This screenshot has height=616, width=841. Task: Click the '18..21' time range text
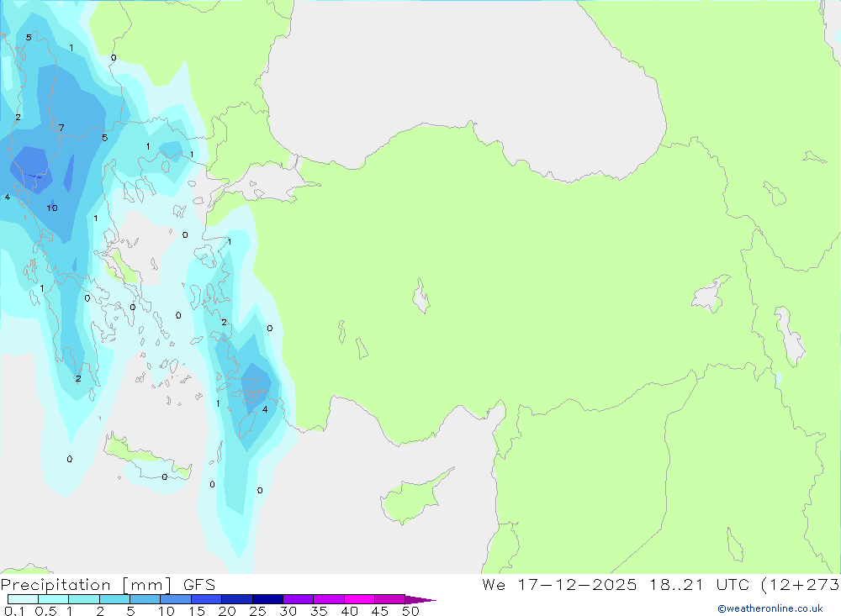tap(676, 584)
